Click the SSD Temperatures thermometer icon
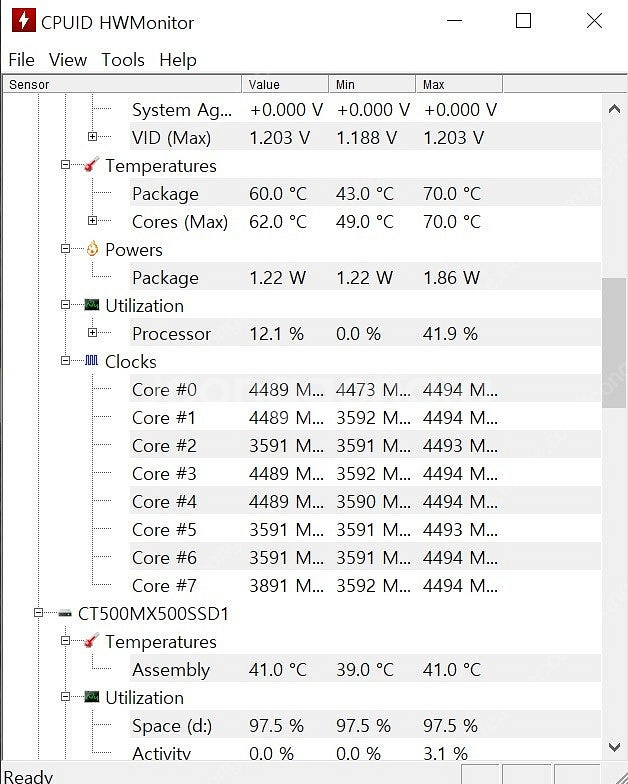Image resolution: width=628 pixels, height=784 pixels. pos(92,640)
